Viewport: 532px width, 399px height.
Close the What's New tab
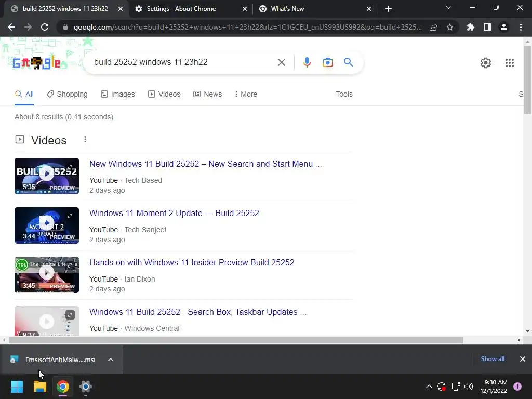pos(369,9)
